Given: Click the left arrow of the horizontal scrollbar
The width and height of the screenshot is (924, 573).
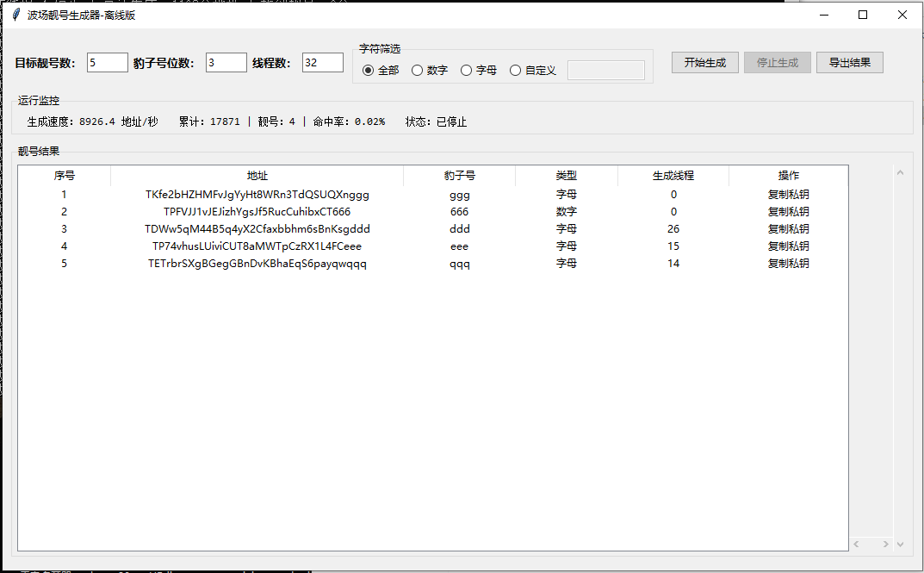Looking at the screenshot, I should click(x=855, y=544).
